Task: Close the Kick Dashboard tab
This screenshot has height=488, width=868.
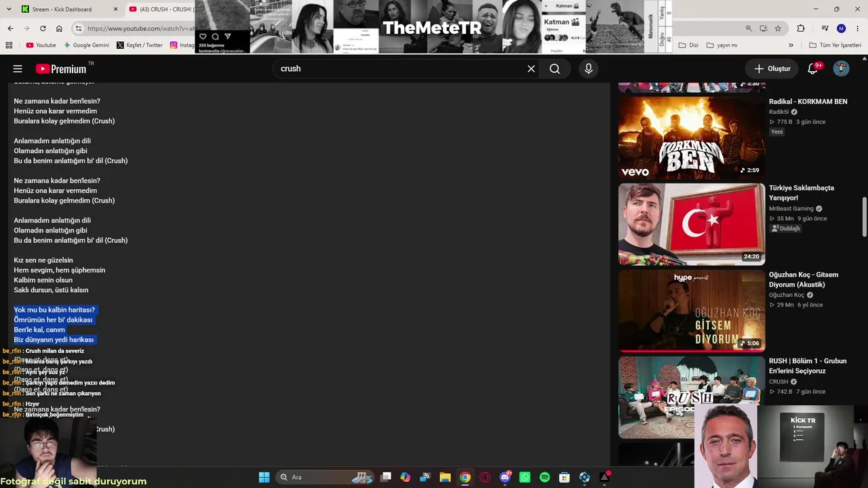Action: click(x=115, y=9)
